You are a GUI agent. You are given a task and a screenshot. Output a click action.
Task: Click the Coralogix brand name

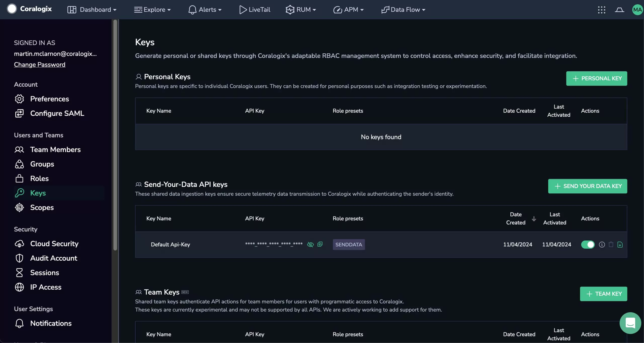pos(36,9)
